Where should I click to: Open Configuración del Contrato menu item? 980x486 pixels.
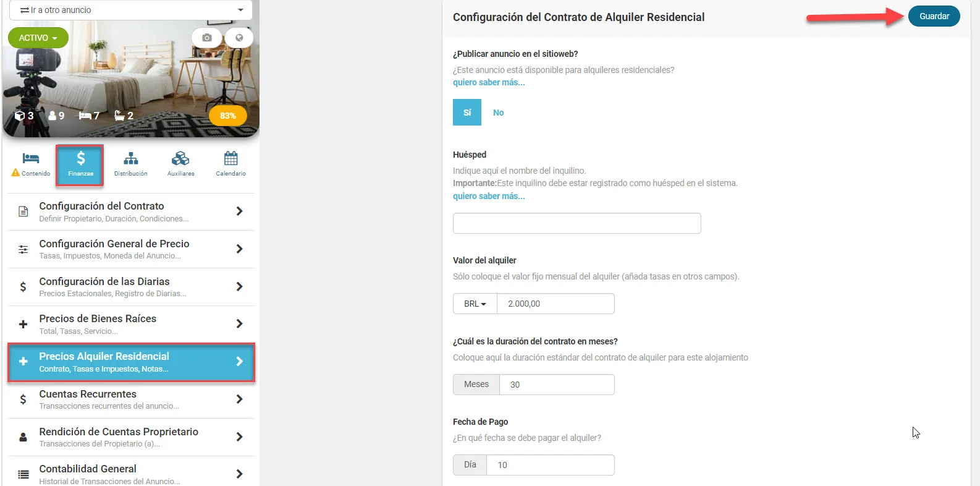pos(131,211)
